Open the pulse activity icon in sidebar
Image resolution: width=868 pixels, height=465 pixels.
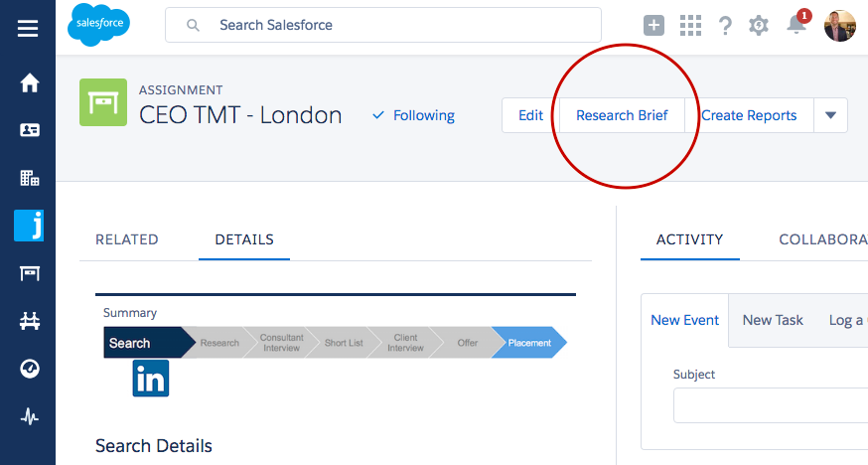point(30,416)
